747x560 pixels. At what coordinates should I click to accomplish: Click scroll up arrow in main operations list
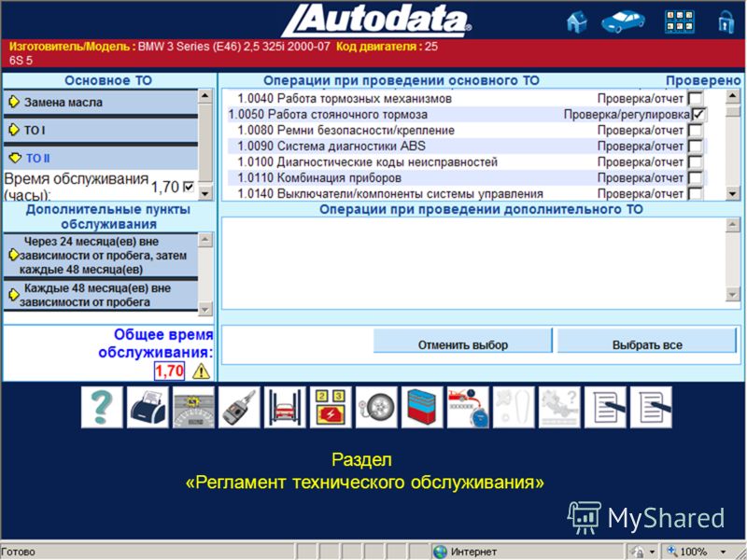pos(733,96)
